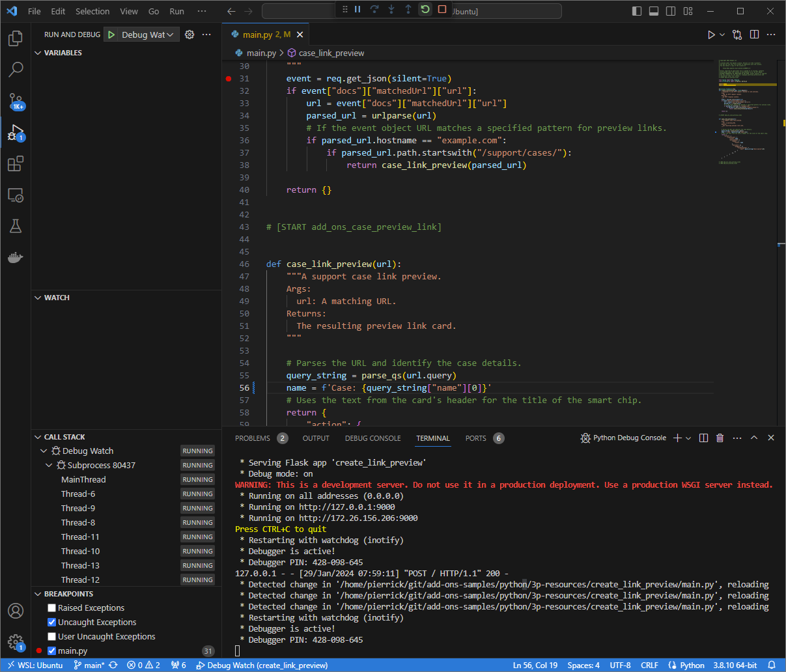Open the Testing beaker view
The height and width of the screenshot is (672, 786).
point(16,226)
